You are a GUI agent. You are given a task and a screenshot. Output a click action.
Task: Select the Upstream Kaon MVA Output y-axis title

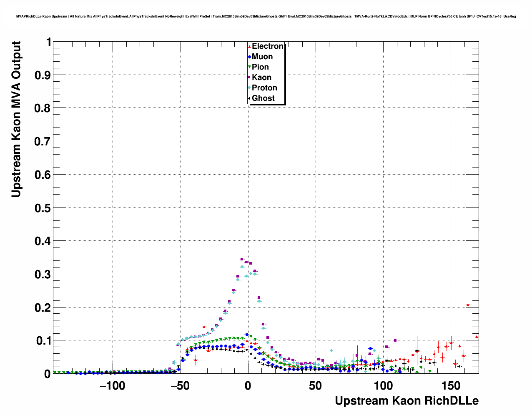(16, 119)
